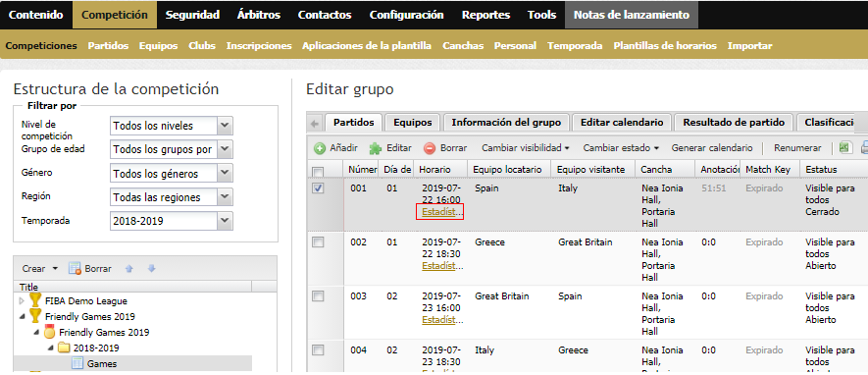Check the checkbox for match 003

tap(318, 296)
